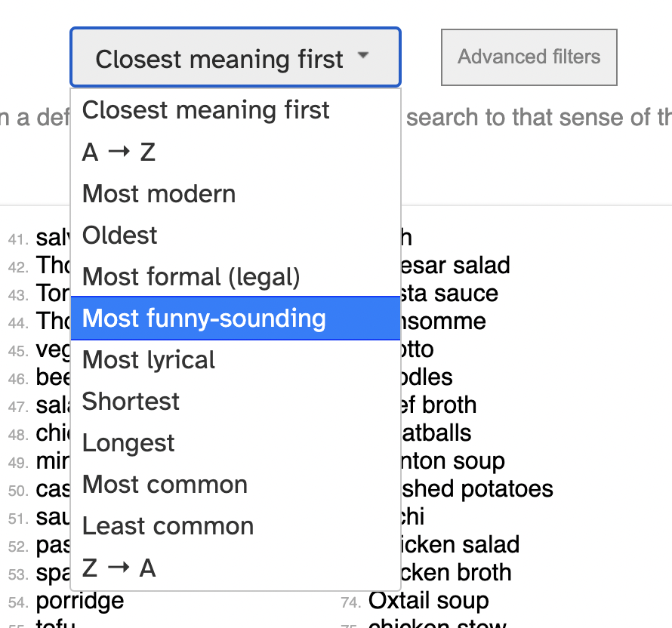Click the 'Caesar salad' result link
Viewport: 672px width, 628px height.
coord(457,266)
